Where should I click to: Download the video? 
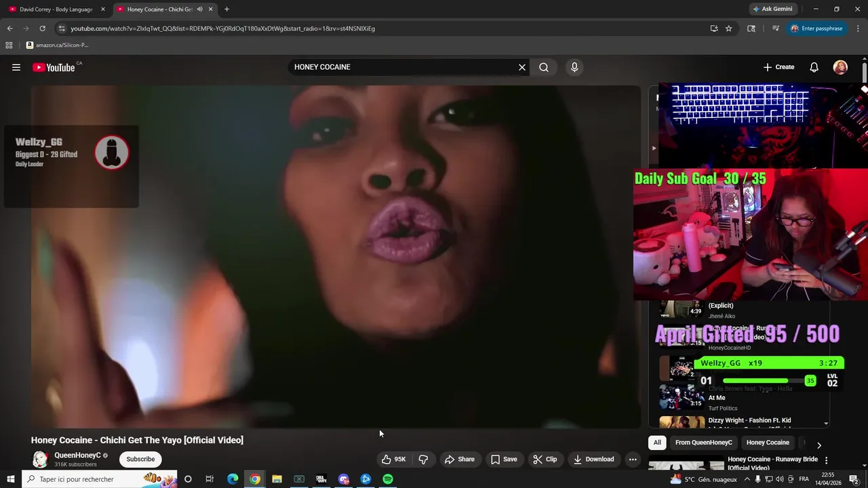point(593,459)
